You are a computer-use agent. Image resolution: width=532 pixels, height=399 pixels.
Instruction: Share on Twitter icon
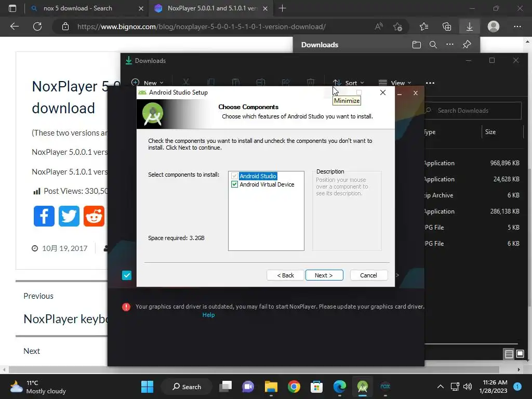pos(69,216)
